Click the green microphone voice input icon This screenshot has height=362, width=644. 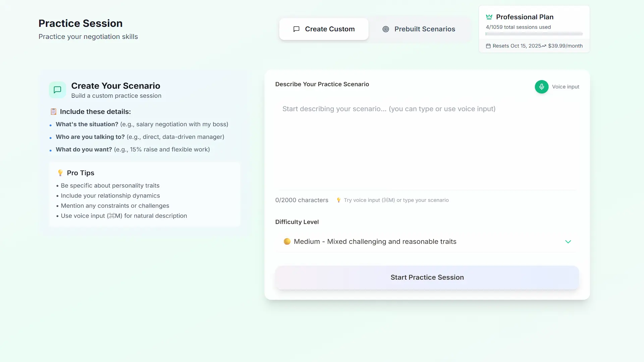[x=541, y=87]
